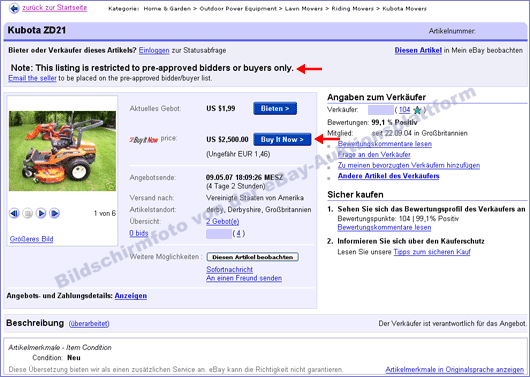
Task: Click 'Artikelmerkmale in Originalsprache anzeigen' link
Action: pyautogui.click(x=455, y=369)
